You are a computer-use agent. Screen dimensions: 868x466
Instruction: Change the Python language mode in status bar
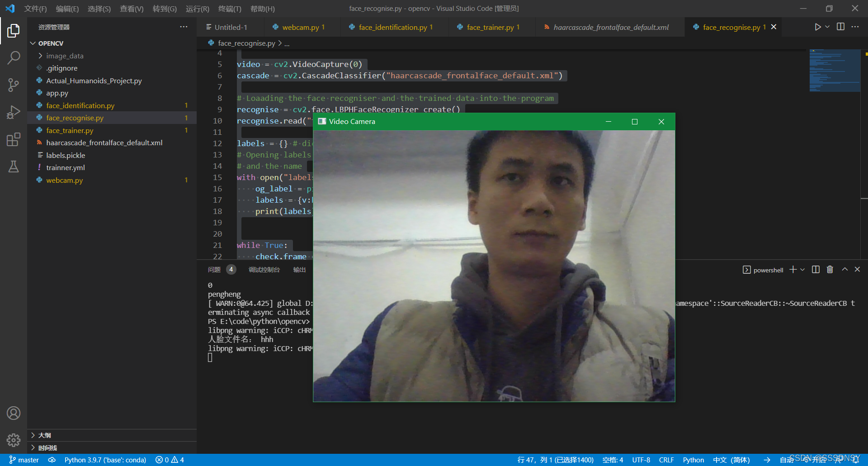coord(693,460)
